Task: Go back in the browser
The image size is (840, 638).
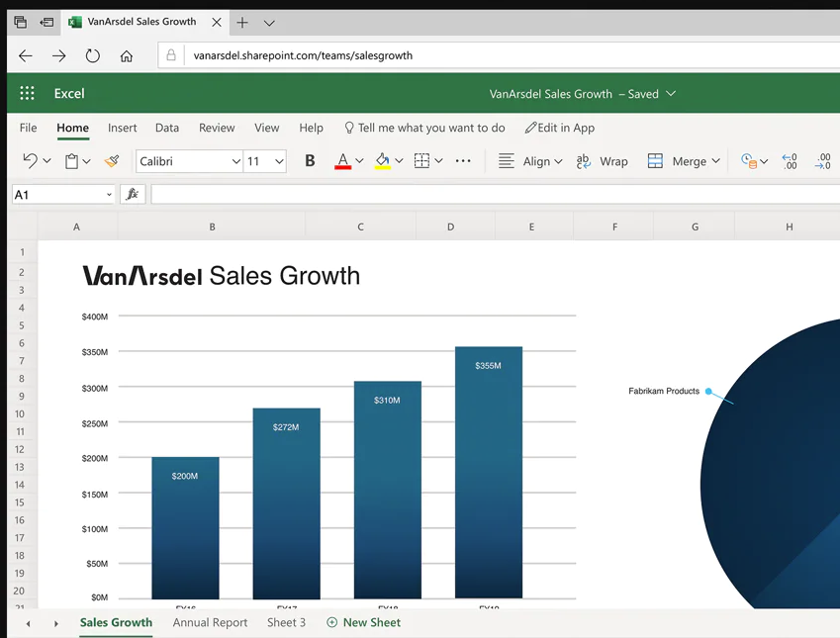Action: tap(26, 55)
